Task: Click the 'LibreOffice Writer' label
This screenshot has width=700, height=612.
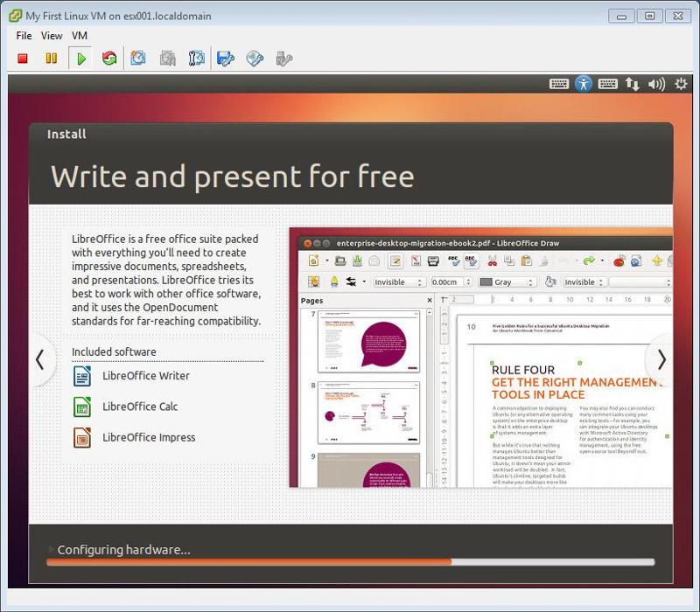Action: (146, 376)
